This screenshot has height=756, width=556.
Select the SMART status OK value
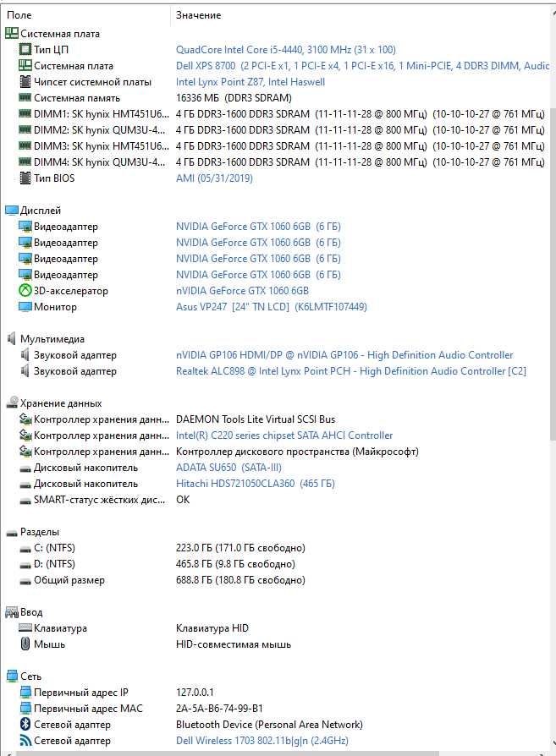click(183, 500)
